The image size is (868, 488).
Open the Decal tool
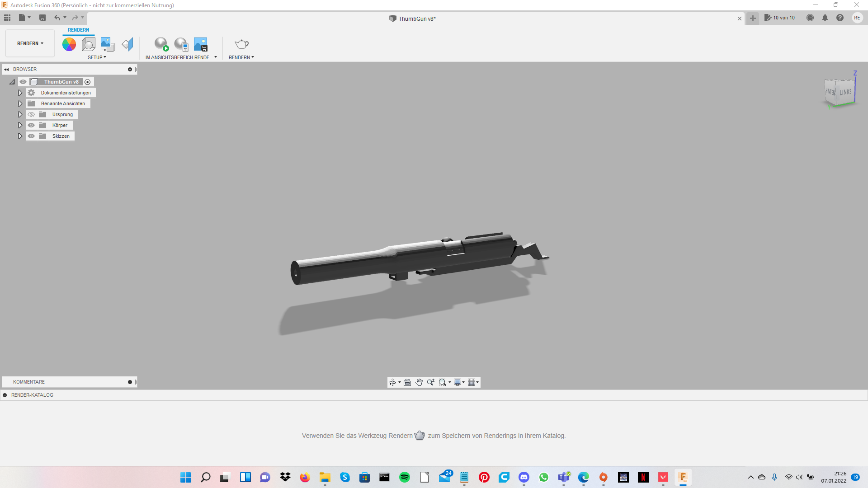[x=108, y=44]
